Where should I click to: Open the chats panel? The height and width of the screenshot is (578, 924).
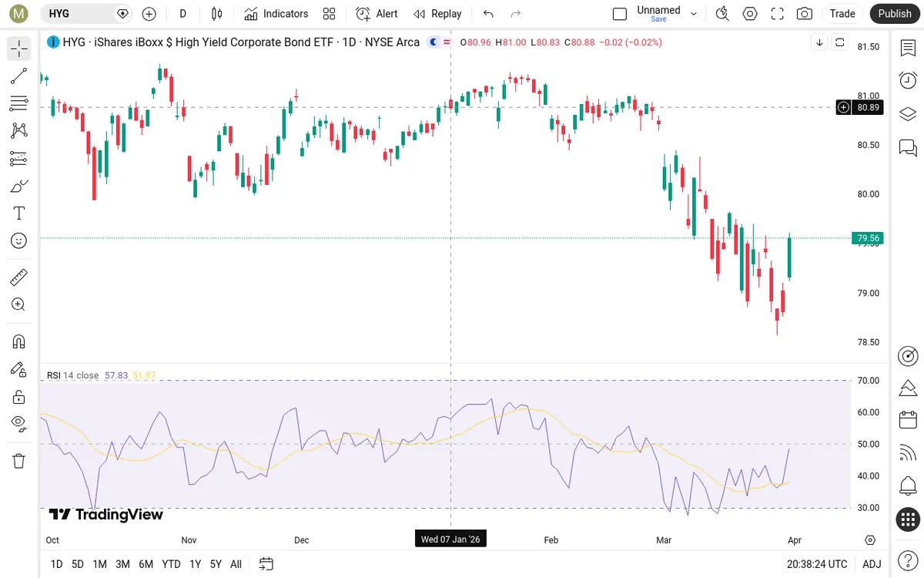click(908, 147)
